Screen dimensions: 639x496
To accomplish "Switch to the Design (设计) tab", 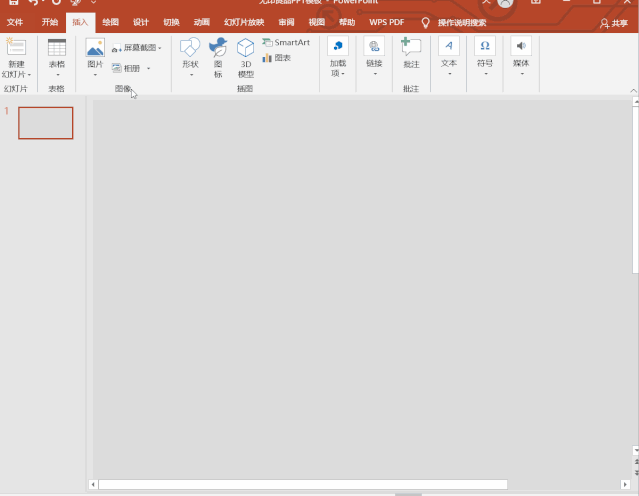I will click(141, 22).
